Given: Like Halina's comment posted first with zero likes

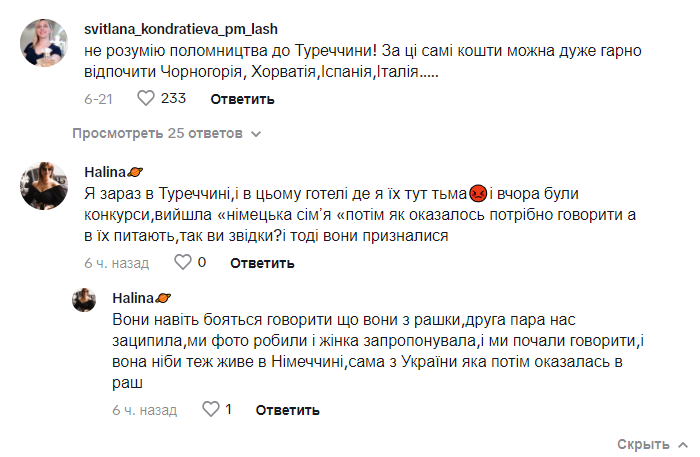Looking at the screenshot, I should [x=182, y=263].
